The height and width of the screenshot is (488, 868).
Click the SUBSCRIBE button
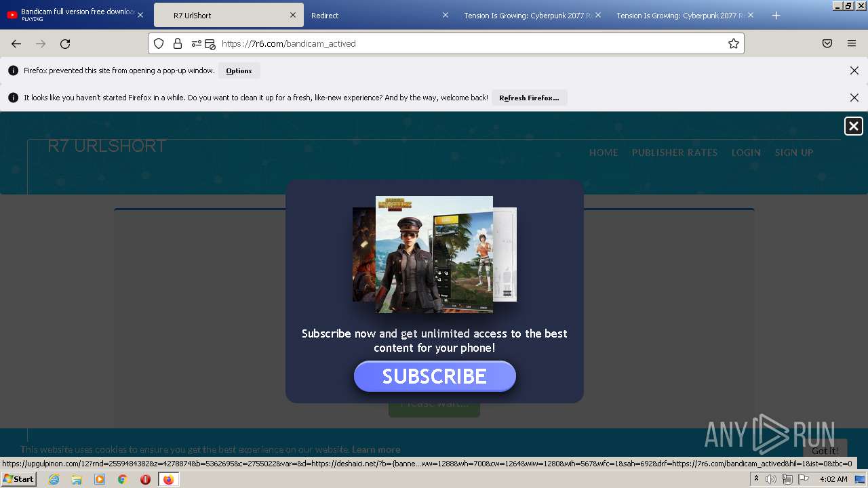pos(435,376)
